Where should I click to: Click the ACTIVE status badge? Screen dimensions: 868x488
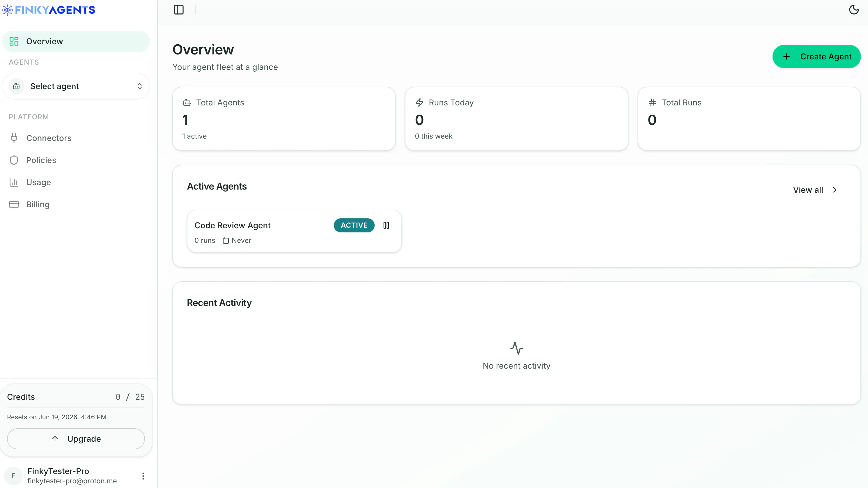[354, 225]
